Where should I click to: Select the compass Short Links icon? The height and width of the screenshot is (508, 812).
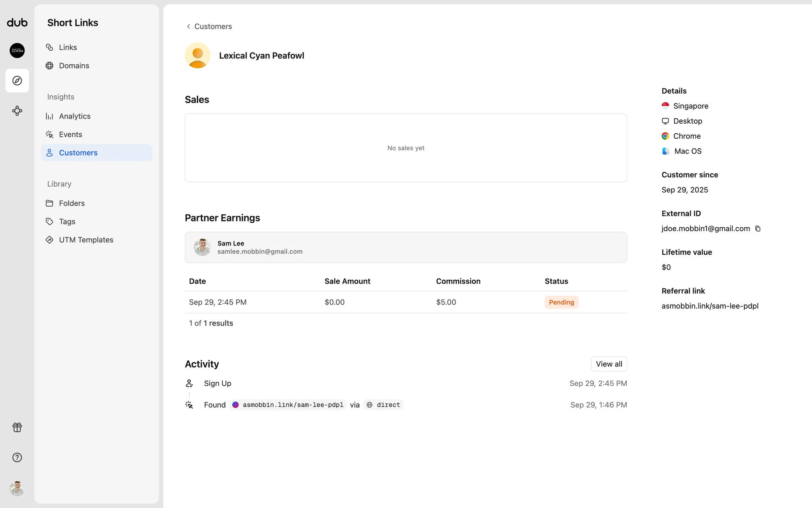pos(17,80)
